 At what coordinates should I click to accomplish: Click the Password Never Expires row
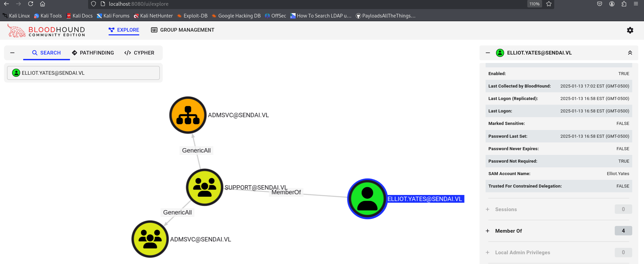(559, 149)
